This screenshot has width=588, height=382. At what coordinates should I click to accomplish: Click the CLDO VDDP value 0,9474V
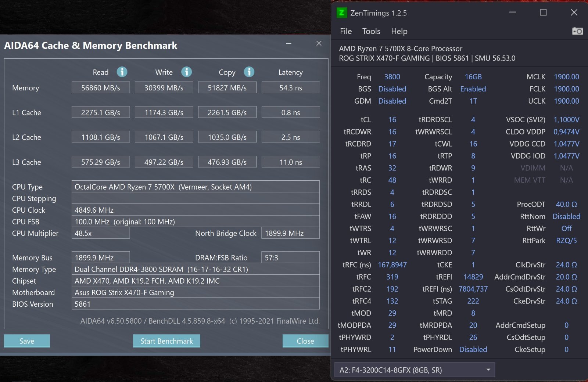point(566,132)
